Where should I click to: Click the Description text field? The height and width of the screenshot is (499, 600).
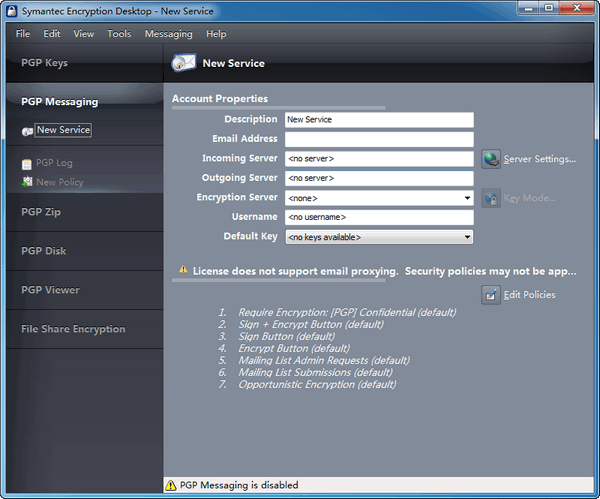(x=378, y=120)
